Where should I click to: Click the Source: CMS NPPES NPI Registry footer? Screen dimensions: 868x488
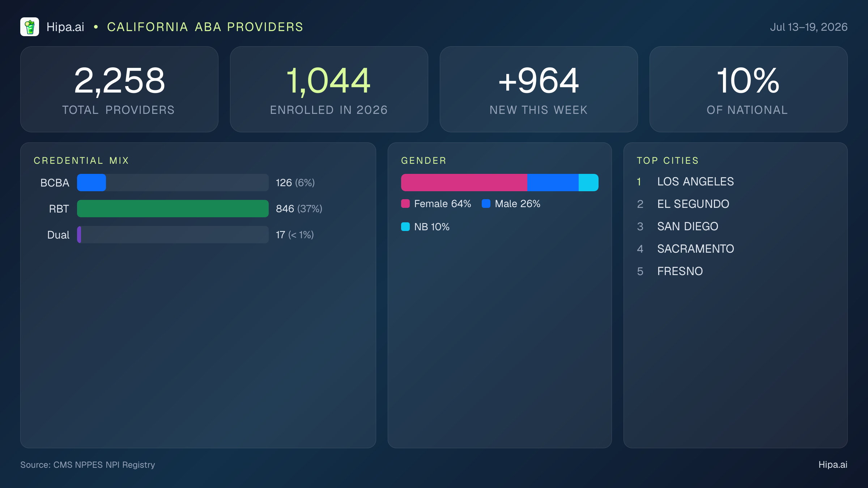(88, 465)
